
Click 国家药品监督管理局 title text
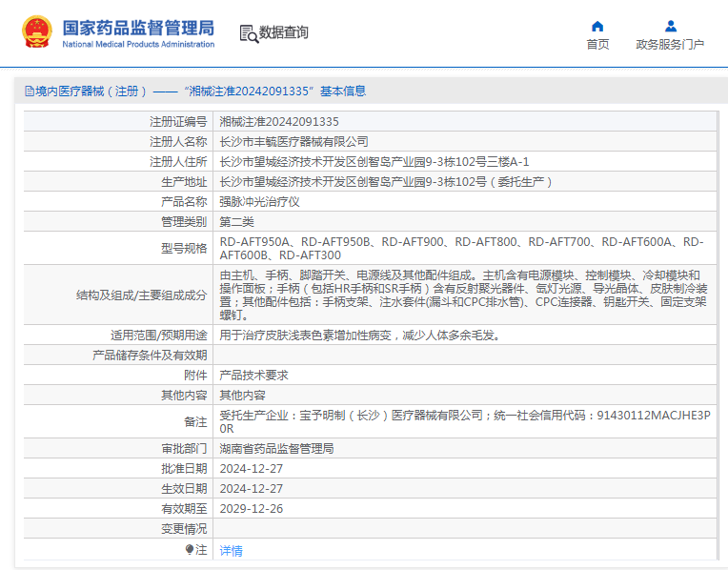138,28
